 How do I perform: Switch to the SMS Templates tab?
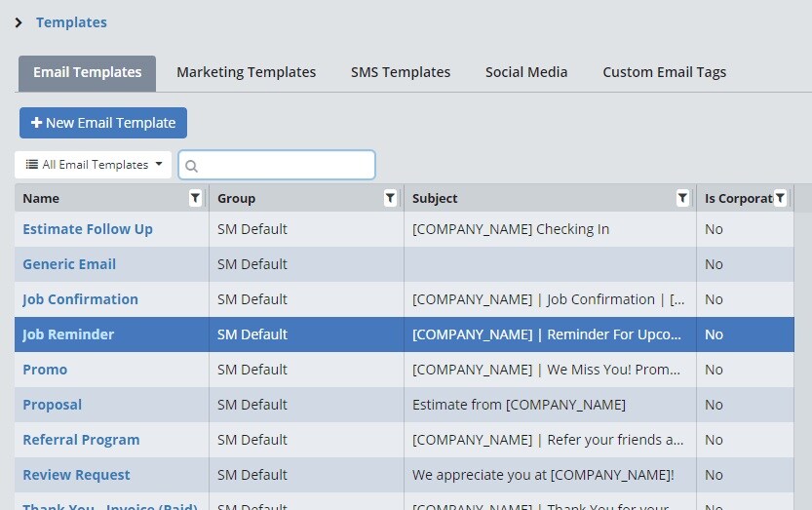[400, 72]
